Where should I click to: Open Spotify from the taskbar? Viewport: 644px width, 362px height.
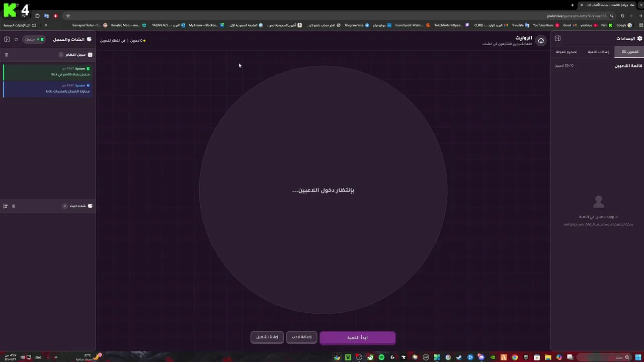pos(381,357)
